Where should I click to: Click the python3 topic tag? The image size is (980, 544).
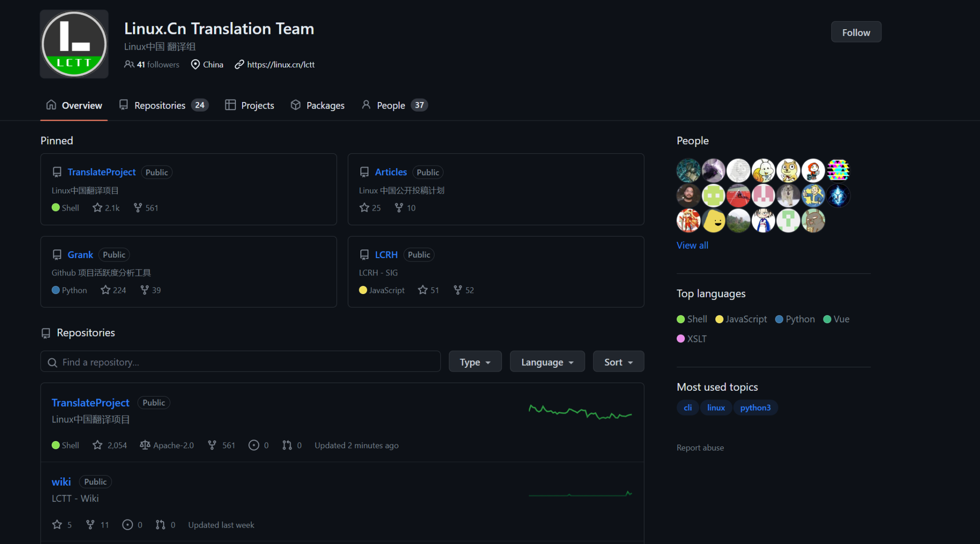(x=755, y=408)
